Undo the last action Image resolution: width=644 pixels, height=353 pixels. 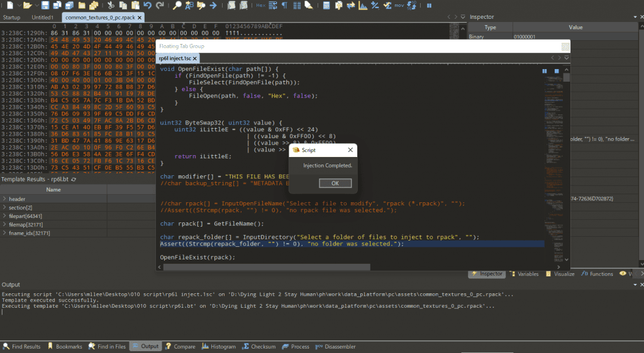point(147,5)
